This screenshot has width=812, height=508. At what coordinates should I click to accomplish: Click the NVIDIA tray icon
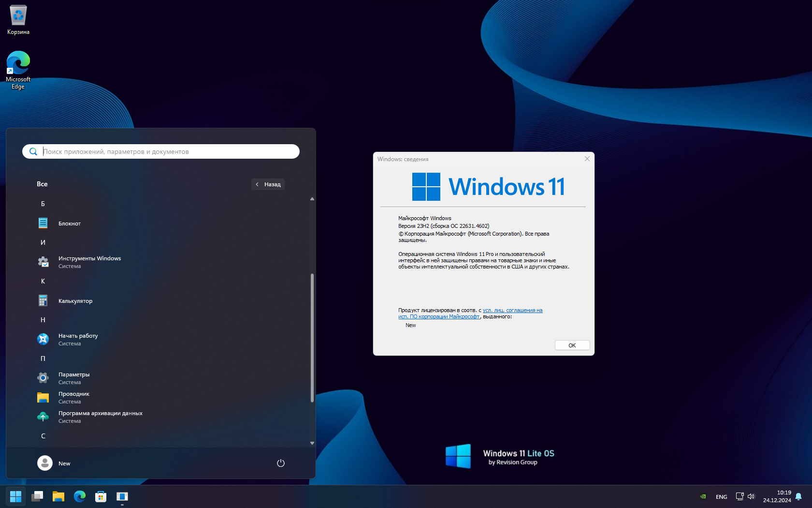(703, 496)
